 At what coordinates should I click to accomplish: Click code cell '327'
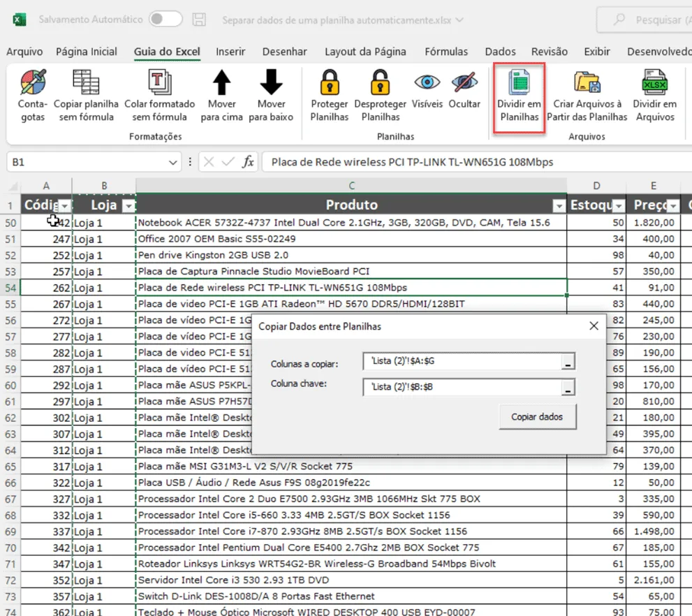pyautogui.click(x=46, y=499)
